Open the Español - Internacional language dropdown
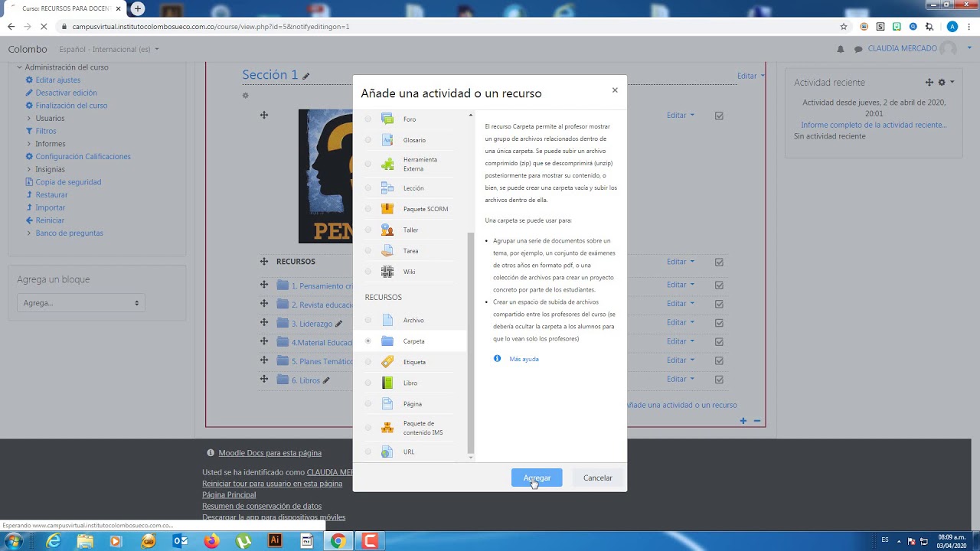The height and width of the screenshot is (551, 980). pyautogui.click(x=109, y=49)
